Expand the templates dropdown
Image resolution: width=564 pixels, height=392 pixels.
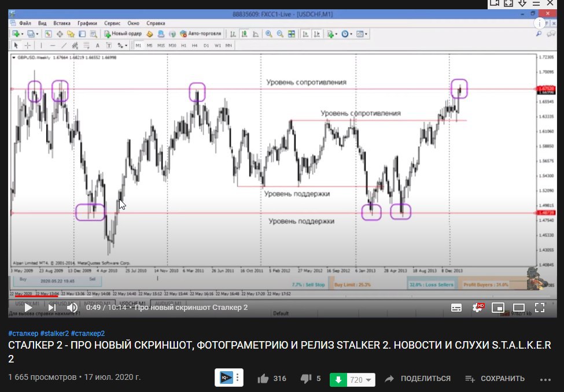[x=366, y=34]
